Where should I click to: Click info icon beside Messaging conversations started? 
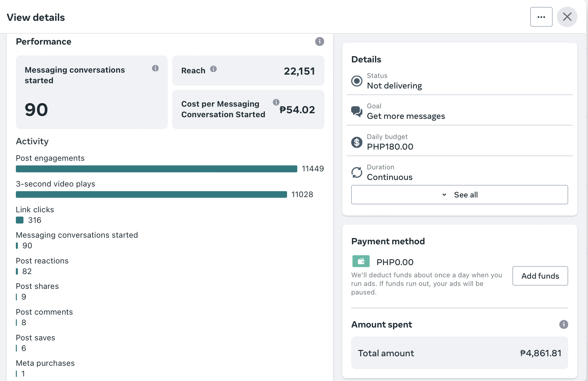[155, 68]
